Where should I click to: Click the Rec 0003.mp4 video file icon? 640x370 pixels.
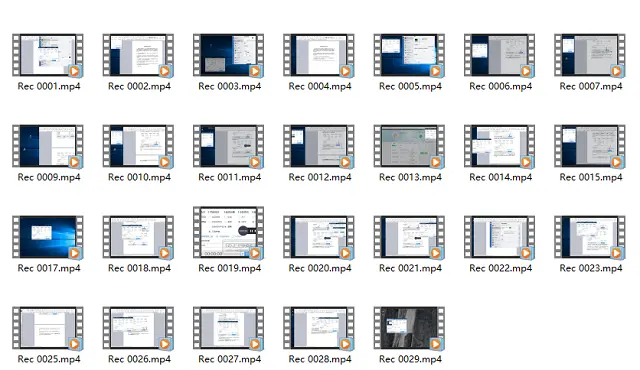coord(229,55)
